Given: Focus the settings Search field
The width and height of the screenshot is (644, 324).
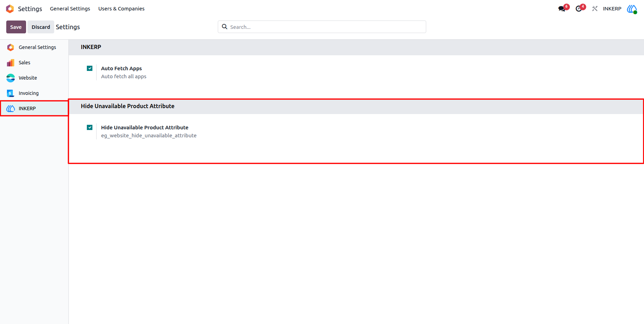Looking at the screenshot, I should pos(322,27).
